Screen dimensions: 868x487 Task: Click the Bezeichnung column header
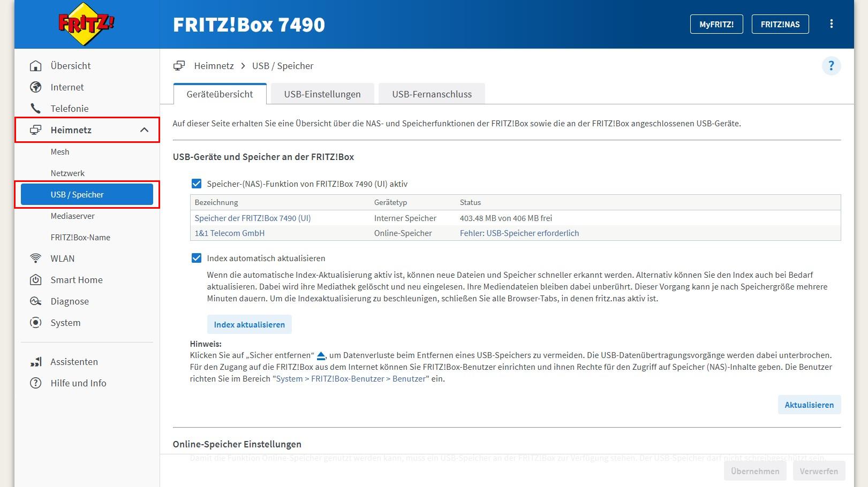pos(216,202)
